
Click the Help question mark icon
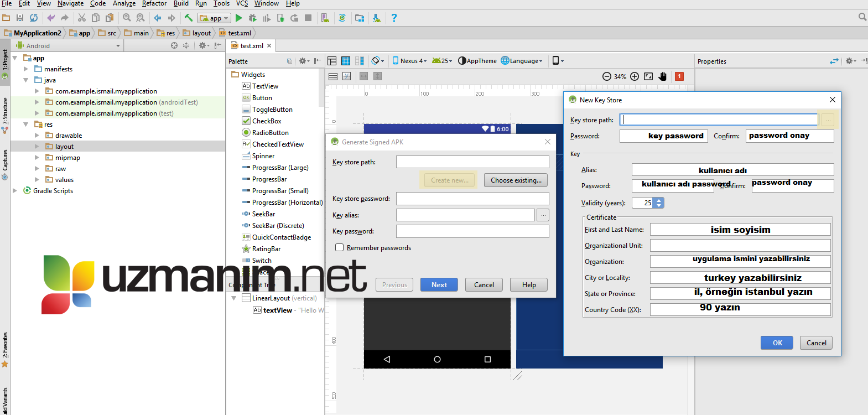394,18
